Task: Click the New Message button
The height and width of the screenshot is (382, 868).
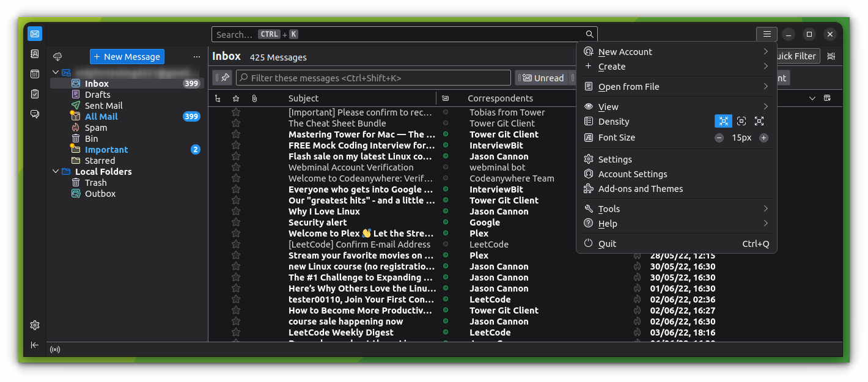Action: tap(127, 56)
